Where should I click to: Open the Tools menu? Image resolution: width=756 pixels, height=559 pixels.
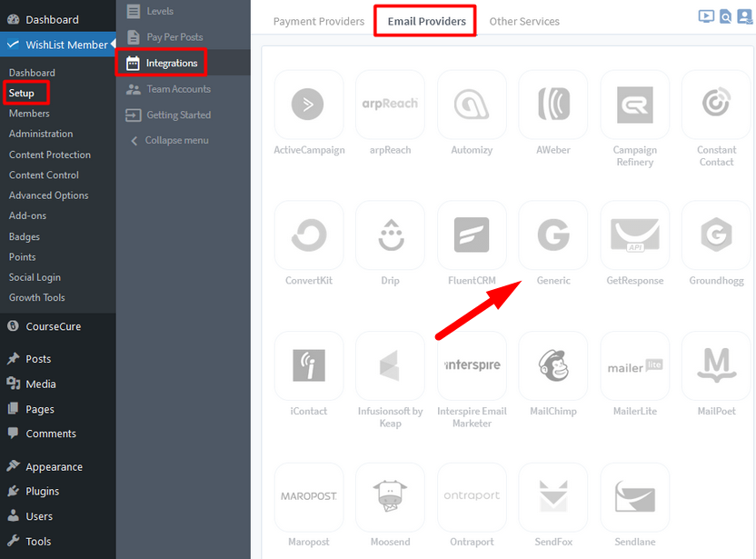pos(58,541)
